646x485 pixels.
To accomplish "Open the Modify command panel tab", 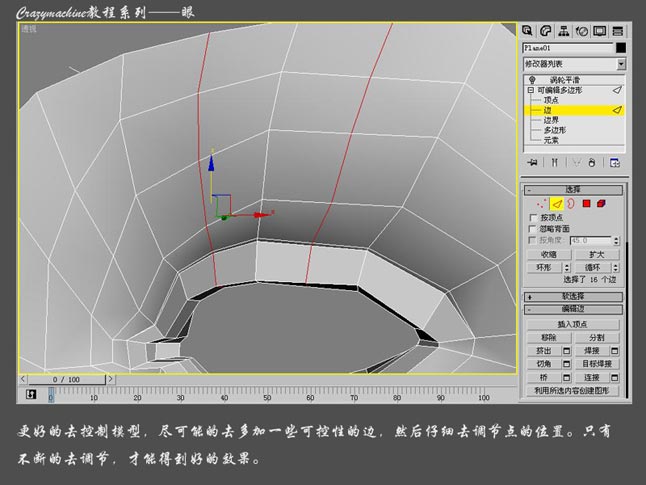I will coord(546,30).
